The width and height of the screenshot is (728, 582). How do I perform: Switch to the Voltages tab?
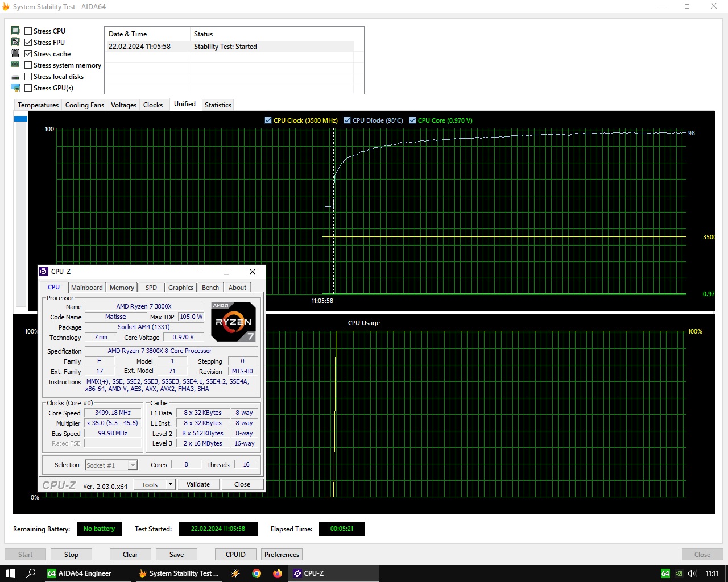point(123,105)
